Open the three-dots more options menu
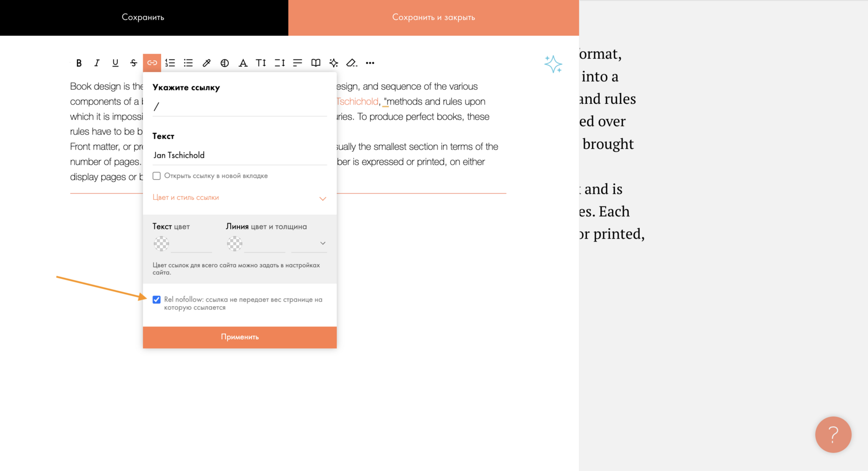 click(x=370, y=63)
